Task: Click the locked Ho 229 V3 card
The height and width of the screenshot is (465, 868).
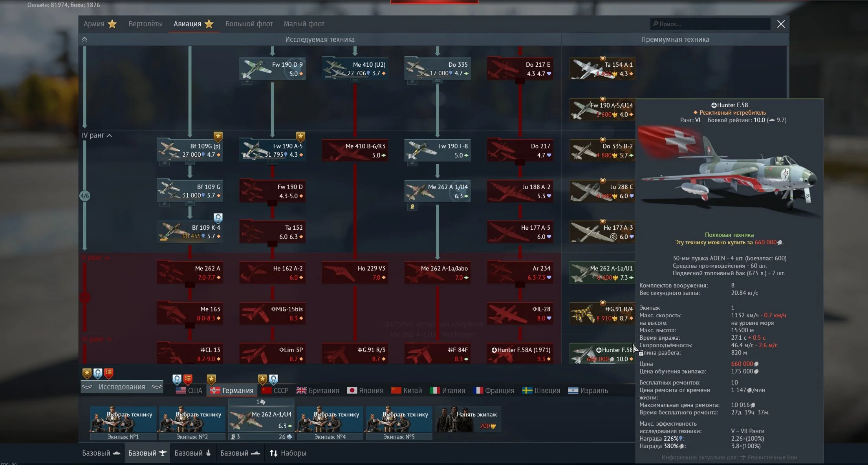Action: click(x=355, y=273)
